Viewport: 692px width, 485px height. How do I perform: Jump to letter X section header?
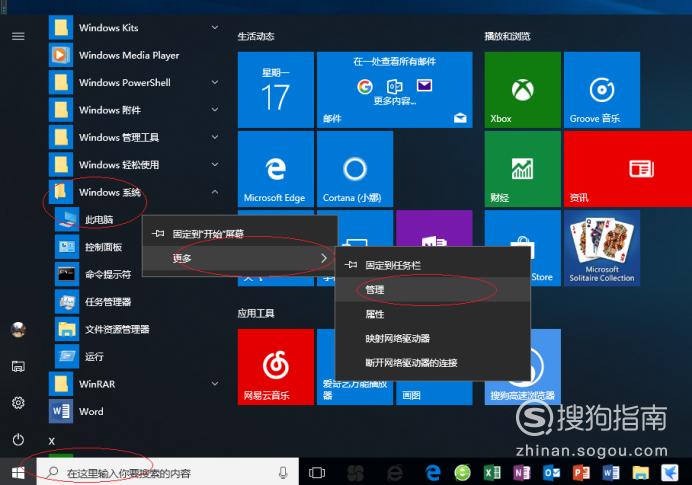tap(52, 441)
